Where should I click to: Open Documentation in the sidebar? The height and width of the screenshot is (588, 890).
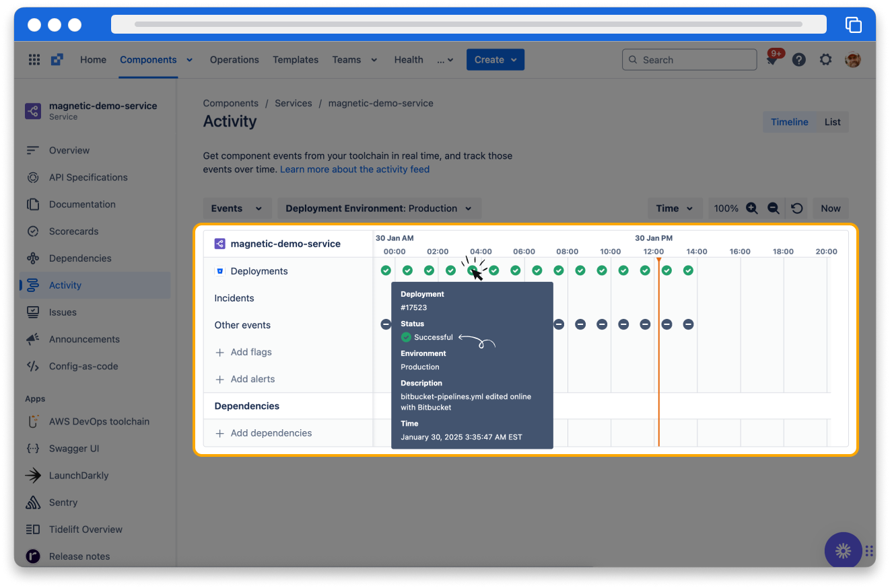tap(95, 205)
